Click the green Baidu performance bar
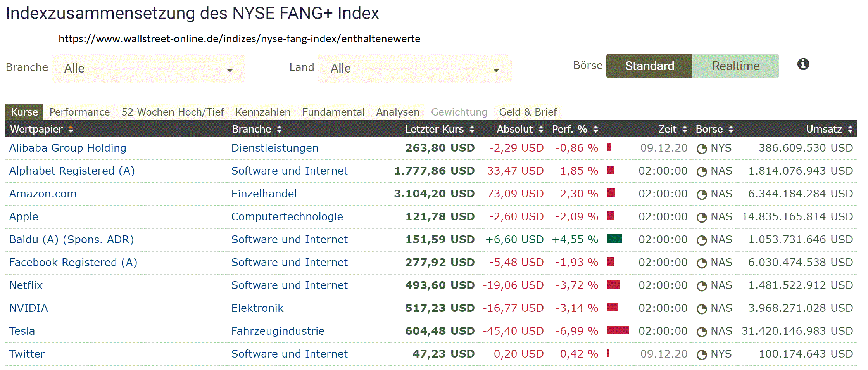The height and width of the screenshot is (370, 868). [x=614, y=239]
